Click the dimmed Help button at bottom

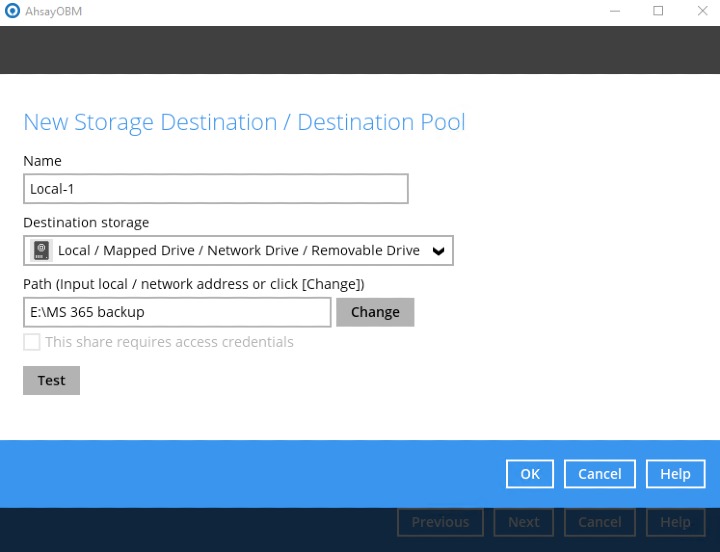click(x=675, y=522)
